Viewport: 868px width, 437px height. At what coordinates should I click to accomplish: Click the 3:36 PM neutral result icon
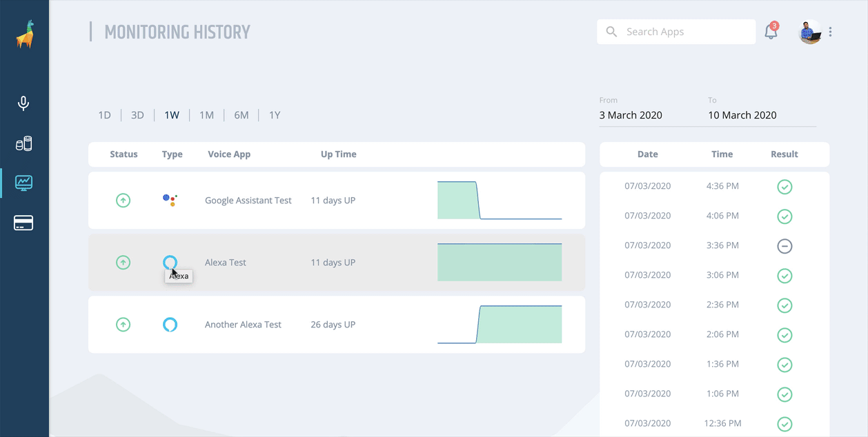(x=785, y=246)
